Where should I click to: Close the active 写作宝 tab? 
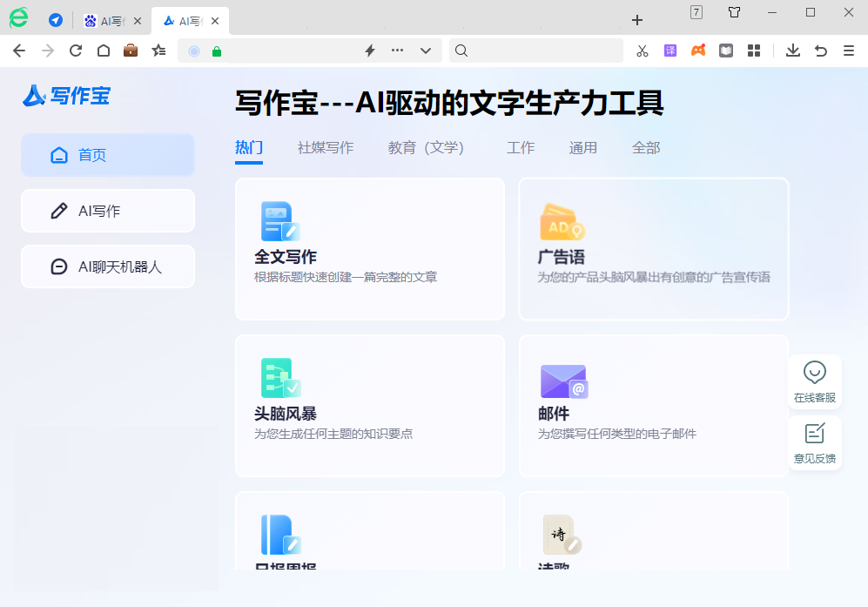pos(215,21)
